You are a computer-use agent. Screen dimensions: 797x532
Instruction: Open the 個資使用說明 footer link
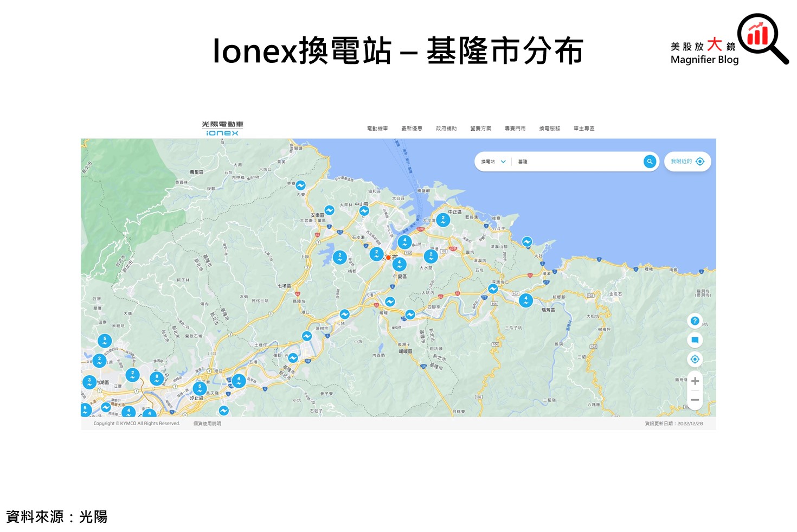[207, 424]
